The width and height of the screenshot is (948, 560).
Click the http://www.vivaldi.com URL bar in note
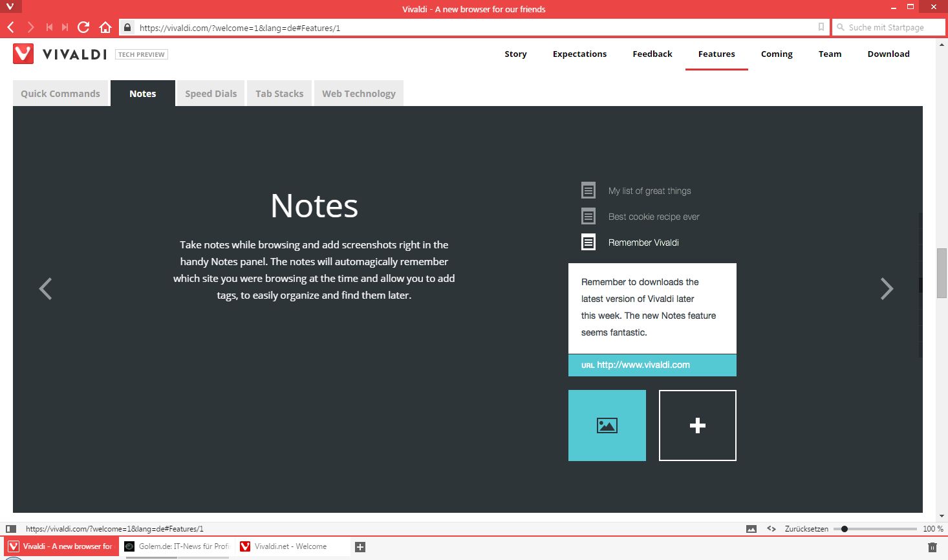[652, 365]
